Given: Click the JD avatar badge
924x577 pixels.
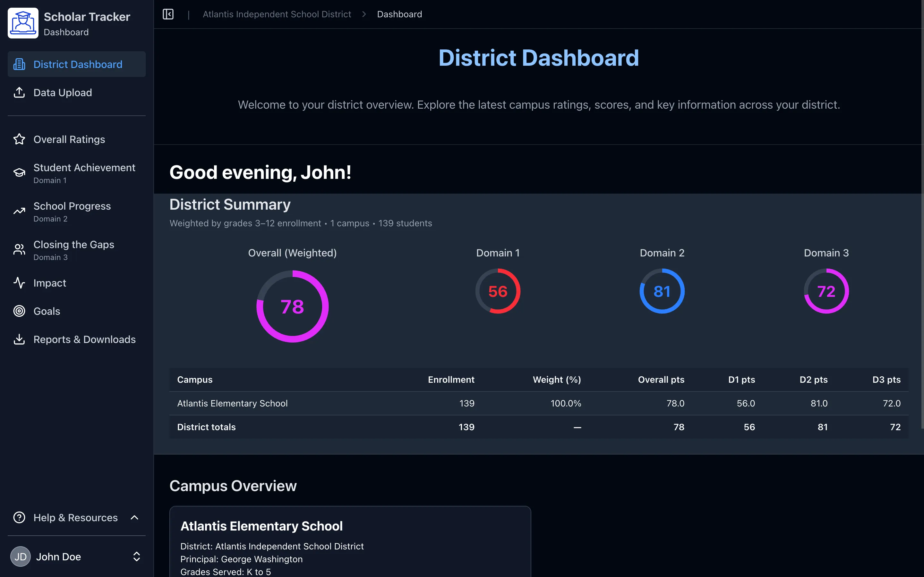Looking at the screenshot, I should 20,556.
